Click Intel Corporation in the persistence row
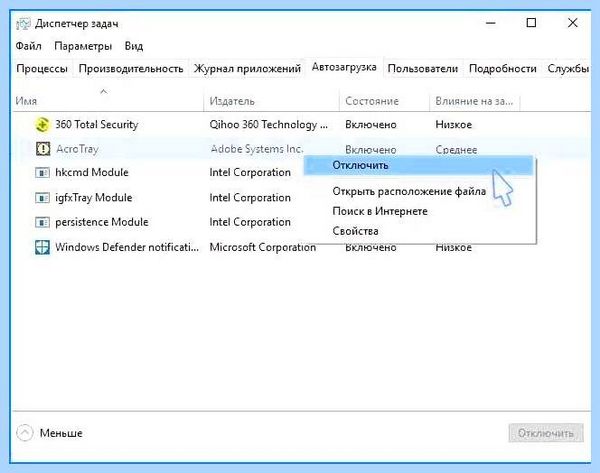This screenshot has width=600, height=473. pos(250,222)
